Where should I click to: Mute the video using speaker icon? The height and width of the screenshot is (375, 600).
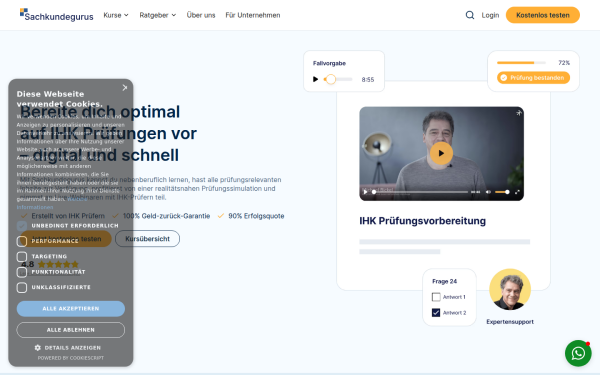(488, 192)
